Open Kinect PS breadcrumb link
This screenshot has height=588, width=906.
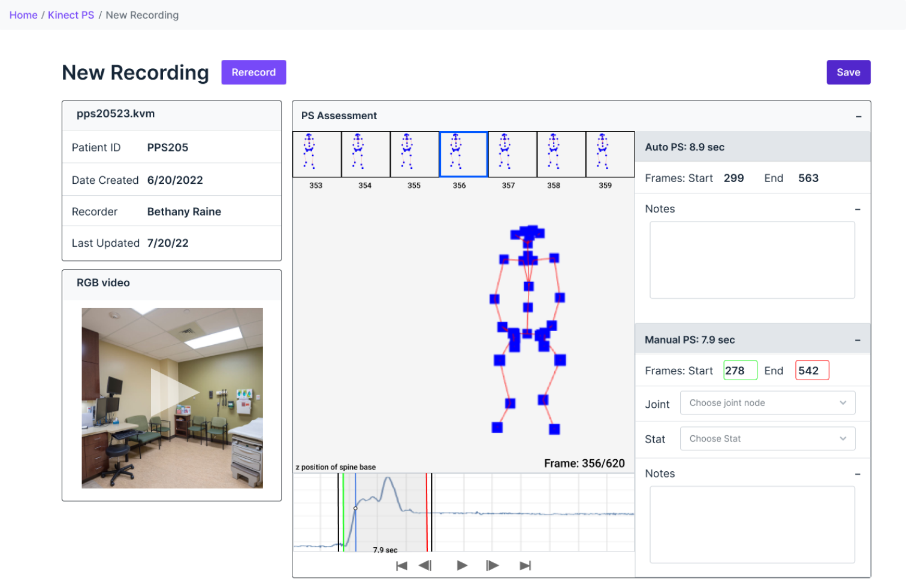click(71, 15)
